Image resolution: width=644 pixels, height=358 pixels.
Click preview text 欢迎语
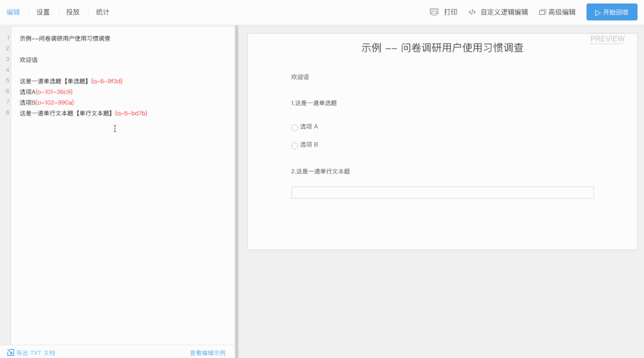coord(300,77)
